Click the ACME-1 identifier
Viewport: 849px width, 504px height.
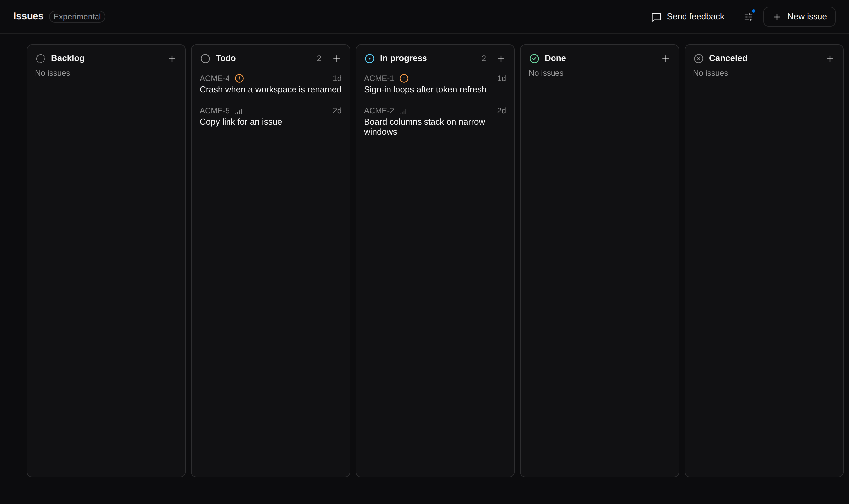coord(379,79)
